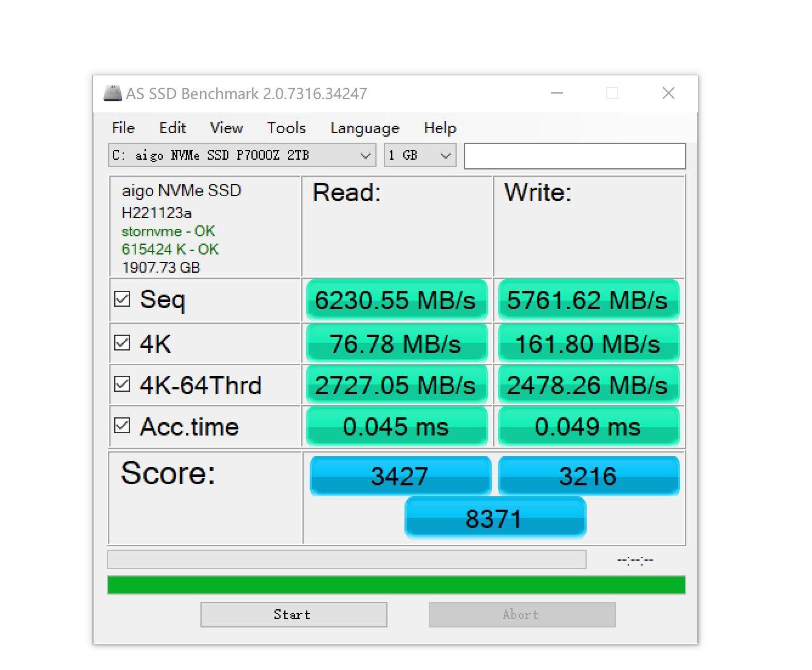The height and width of the screenshot is (670, 812).
Task: Click the 4K read result 76.78 MB/s
Action: click(397, 344)
